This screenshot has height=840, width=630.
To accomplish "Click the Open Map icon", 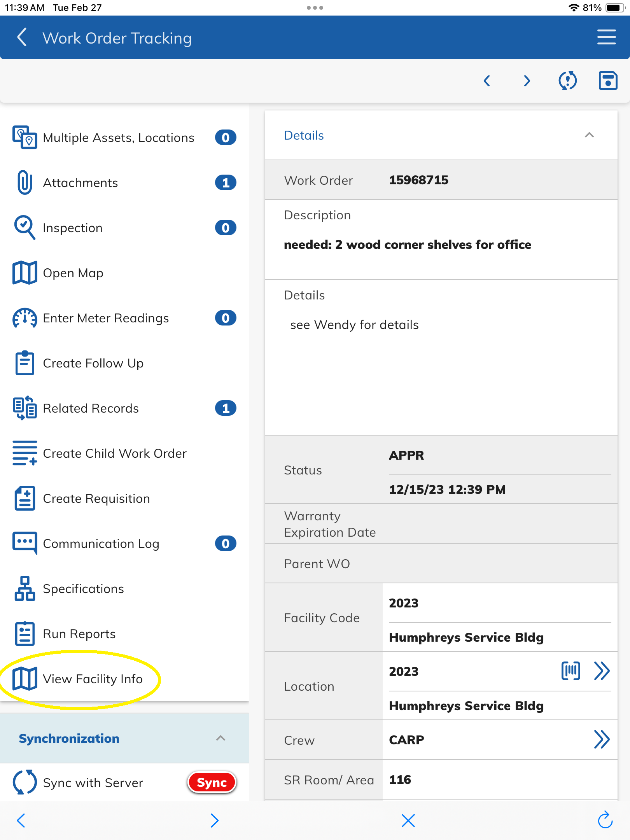I will pyautogui.click(x=24, y=273).
